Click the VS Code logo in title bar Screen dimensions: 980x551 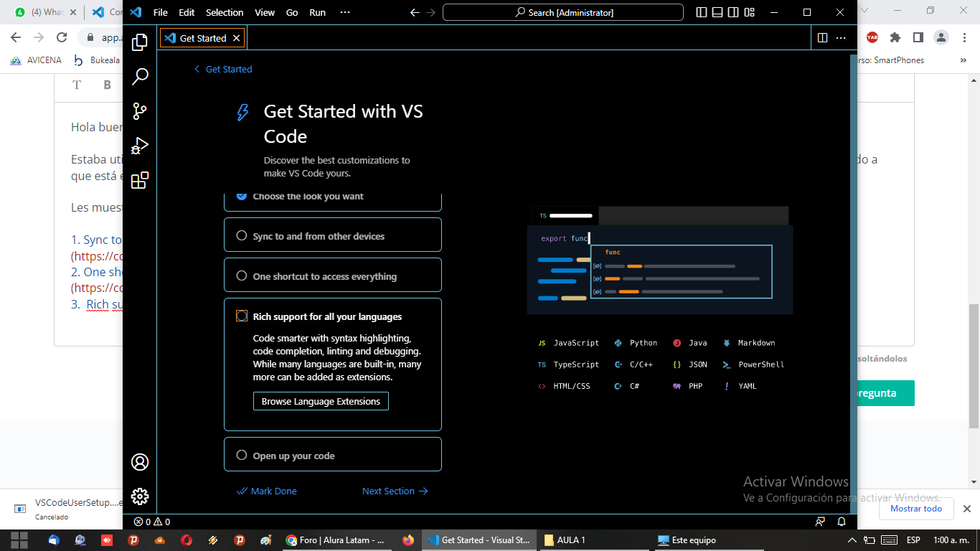point(136,12)
